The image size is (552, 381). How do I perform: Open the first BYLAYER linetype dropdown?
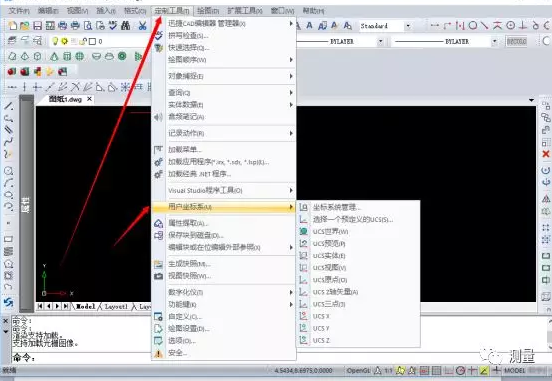click(x=381, y=42)
